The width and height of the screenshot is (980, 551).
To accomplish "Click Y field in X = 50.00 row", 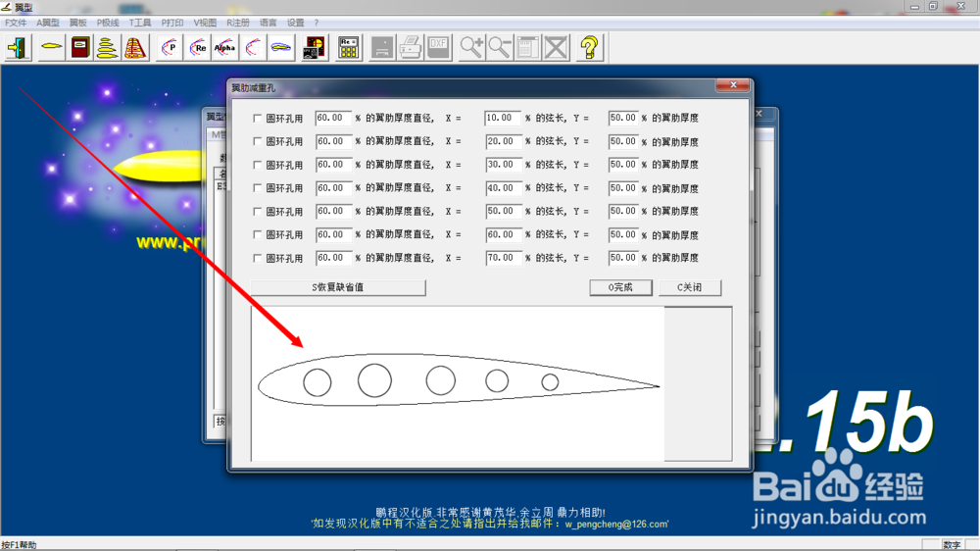I will point(622,212).
